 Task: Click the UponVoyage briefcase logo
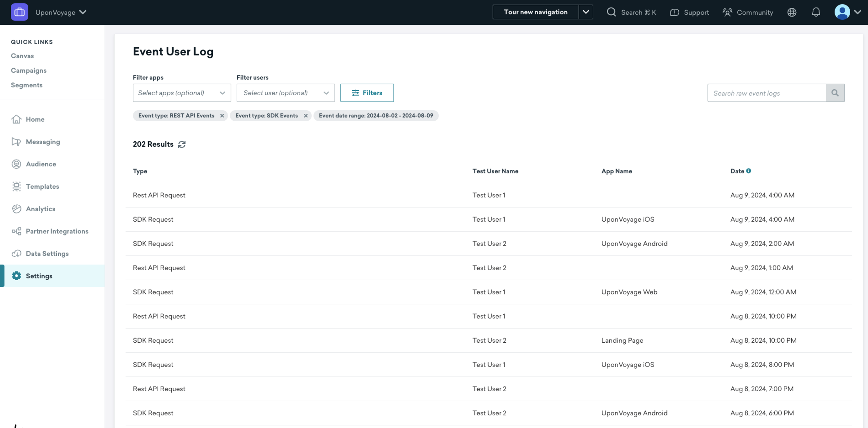[19, 12]
